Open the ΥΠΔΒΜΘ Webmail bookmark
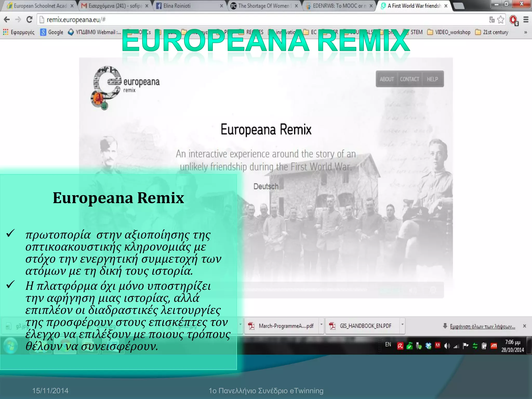 94,32
